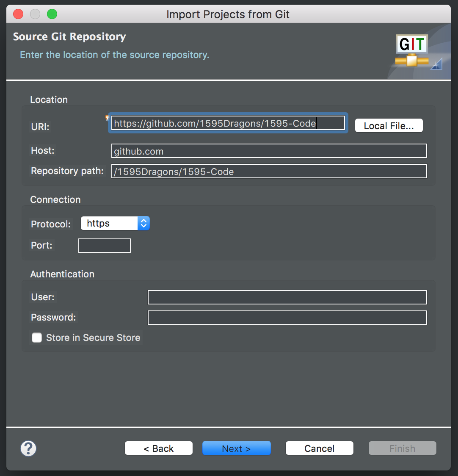
Task: Click the URI: label
Action: pos(40,127)
